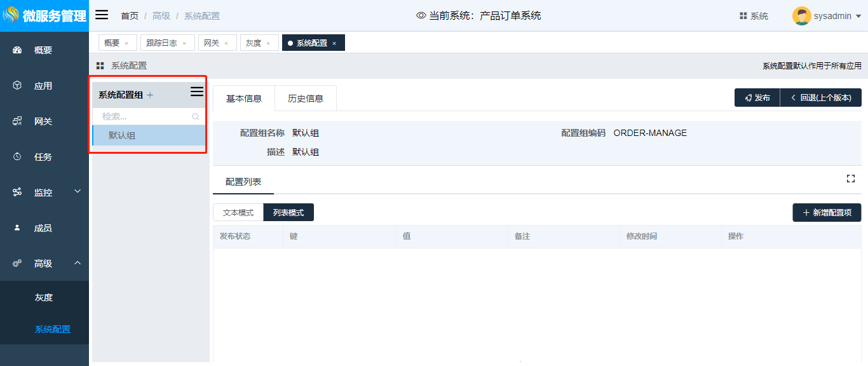The width and height of the screenshot is (868, 366).
Task: Click the plus icon next to 系统配置组
Action: pyautogui.click(x=150, y=95)
